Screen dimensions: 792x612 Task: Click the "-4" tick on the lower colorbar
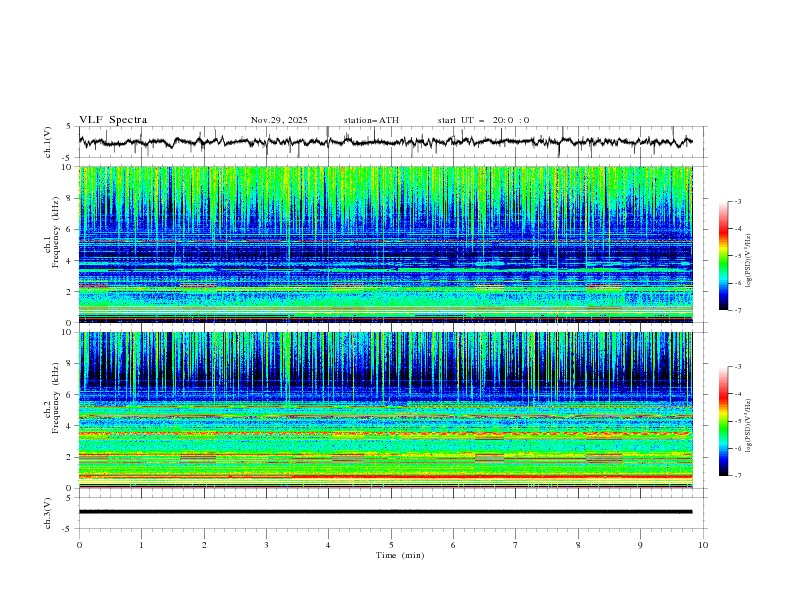[x=738, y=394]
